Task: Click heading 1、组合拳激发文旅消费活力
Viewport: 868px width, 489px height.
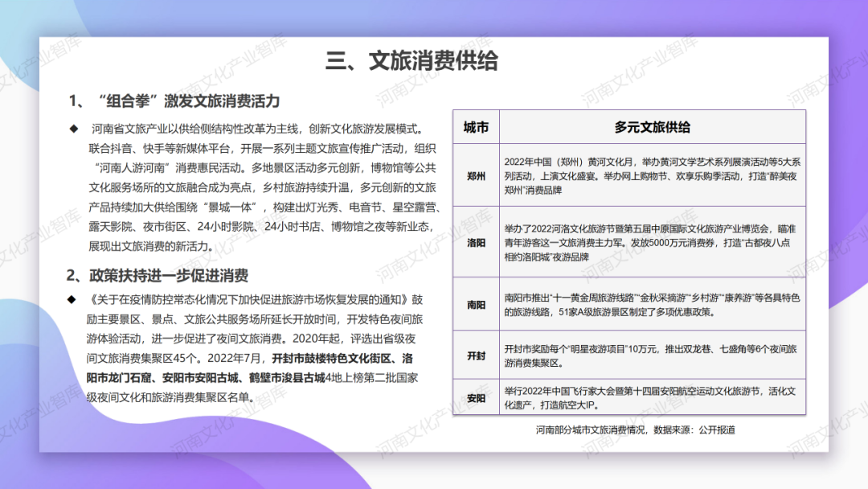Action: pos(174,101)
